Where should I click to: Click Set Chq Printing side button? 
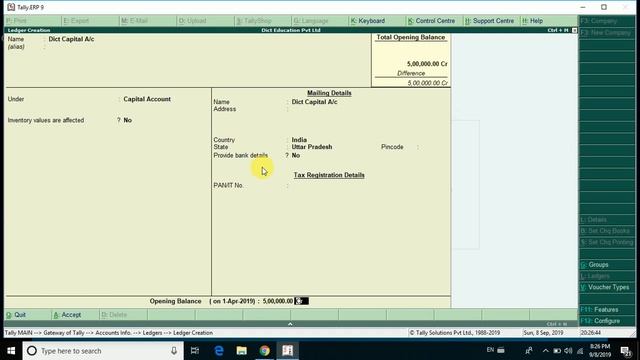pyautogui.click(x=607, y=242)
